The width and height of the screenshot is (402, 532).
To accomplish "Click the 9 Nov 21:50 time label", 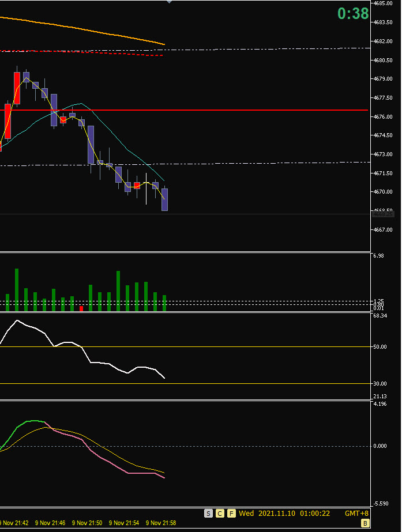I will click(87, 523).
